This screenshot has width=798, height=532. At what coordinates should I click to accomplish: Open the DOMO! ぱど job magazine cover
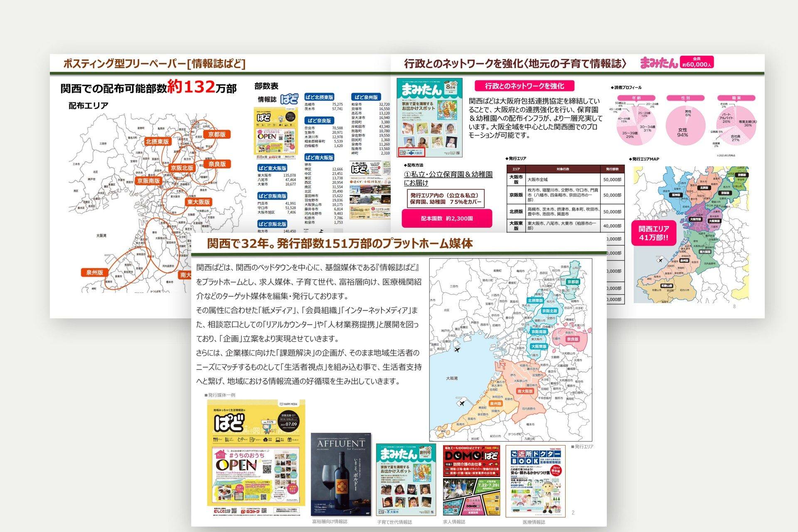click(x=471, y=480)
